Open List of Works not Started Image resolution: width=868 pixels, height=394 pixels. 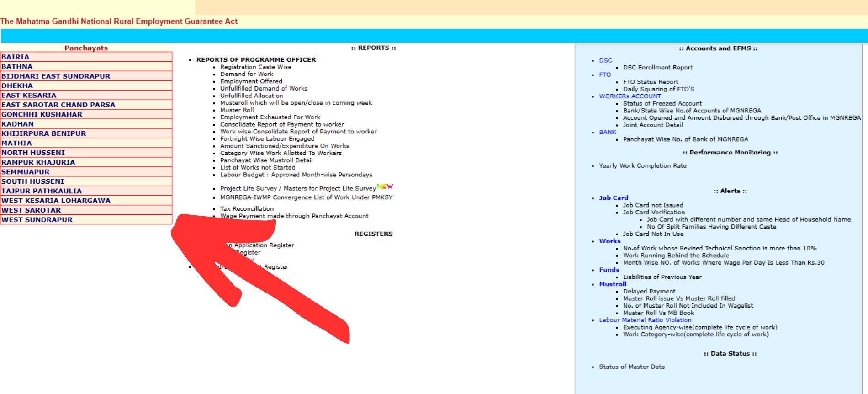pos(257,168)
